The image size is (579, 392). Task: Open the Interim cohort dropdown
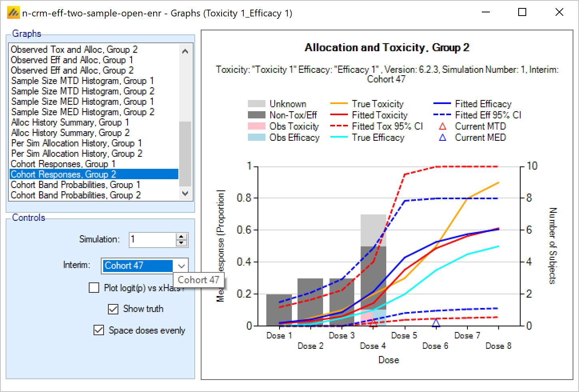[181, 266]
